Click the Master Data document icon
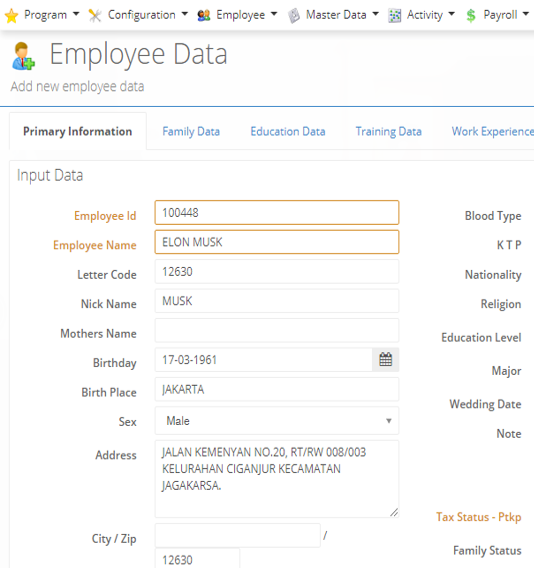534x568 pixels. point(294,16)
